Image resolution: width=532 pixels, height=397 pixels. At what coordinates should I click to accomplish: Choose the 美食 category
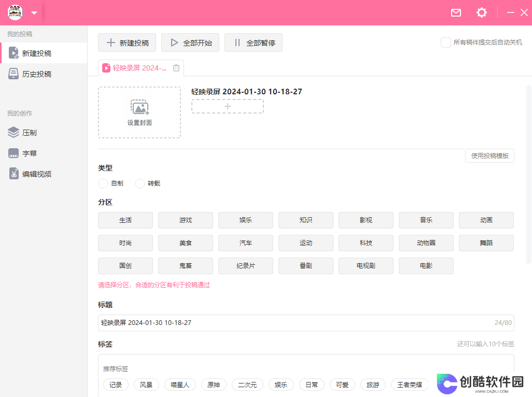(x=186, y=243)
